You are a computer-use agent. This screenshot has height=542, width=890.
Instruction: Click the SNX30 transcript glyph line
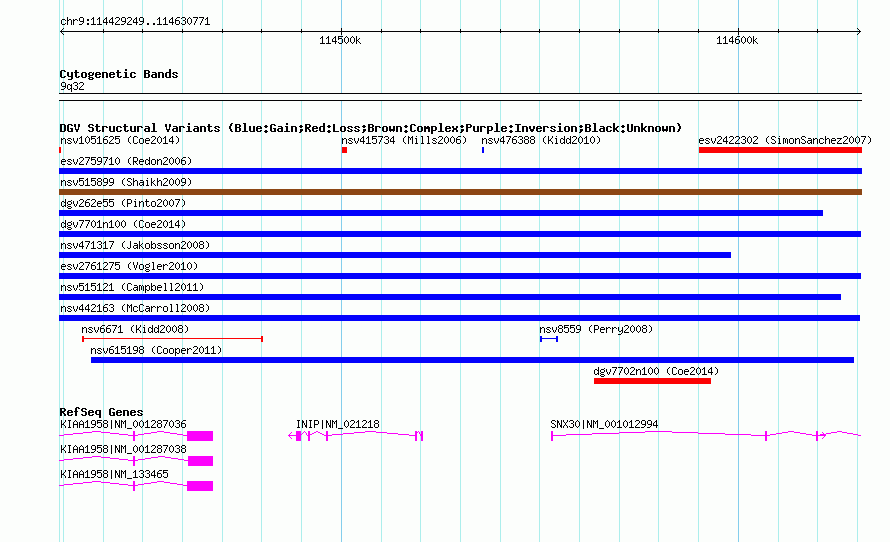coord(706,435)
